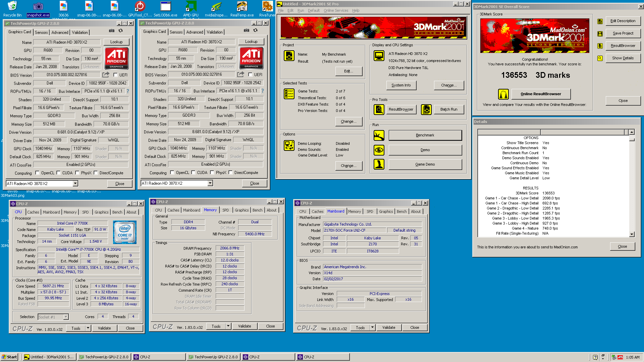
Task: Click screenshot camera icon in left GPU-Z window
Action: tap(111, 31)
